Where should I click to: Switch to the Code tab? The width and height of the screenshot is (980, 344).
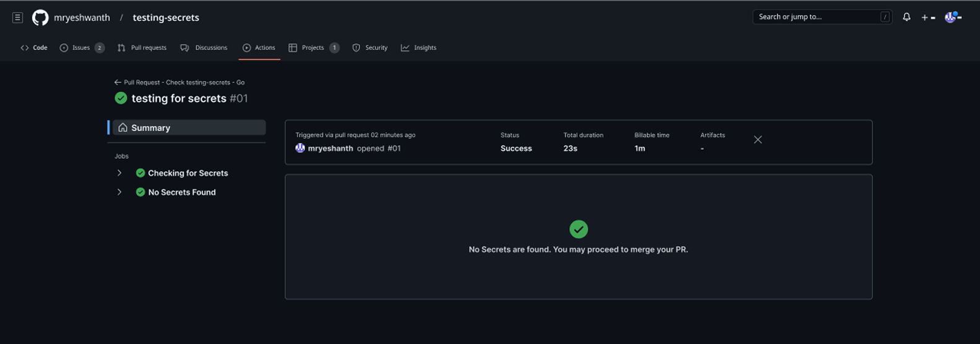(x=34, y=48)
